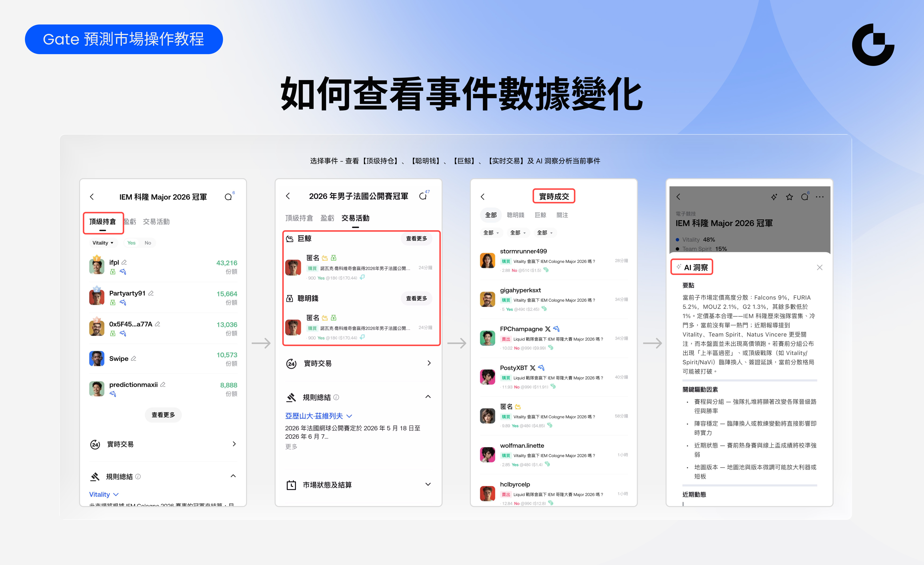Open the Vitality filter dropdown above ifpl
924x565 pixels.
(103, 243)
